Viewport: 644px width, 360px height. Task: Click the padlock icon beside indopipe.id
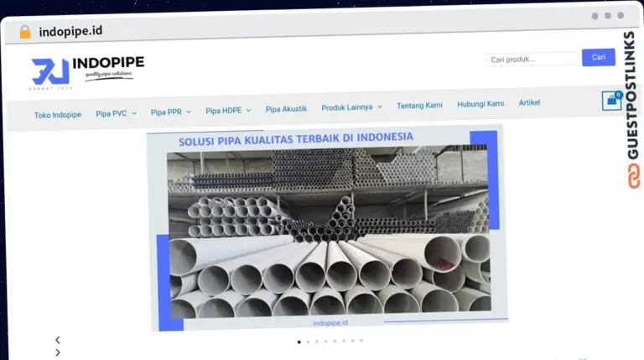pyautogui.click(x=25, y=32)
